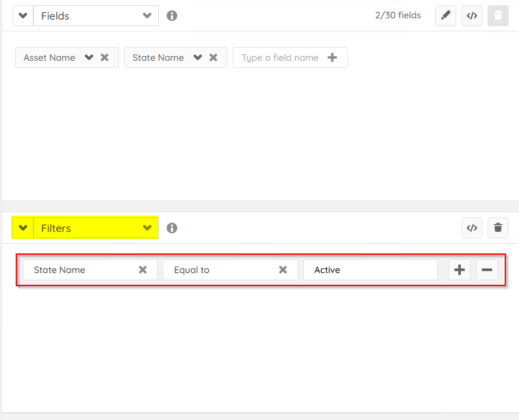Screen dimensions: 519x420
Task: Collapse the Filters section
Action: 23,228
